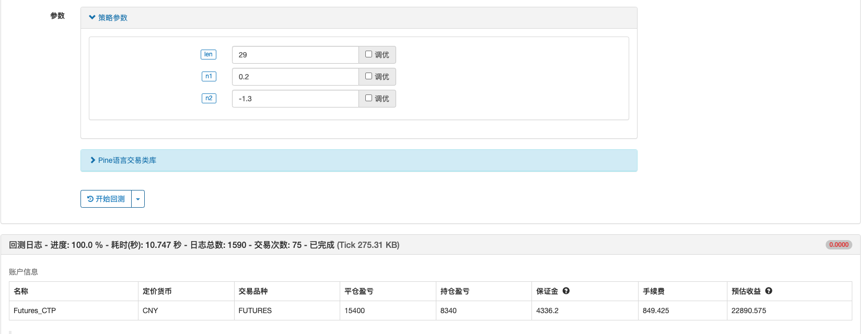Click the n1 value input field
868x334 pixels.
[295, 77]
